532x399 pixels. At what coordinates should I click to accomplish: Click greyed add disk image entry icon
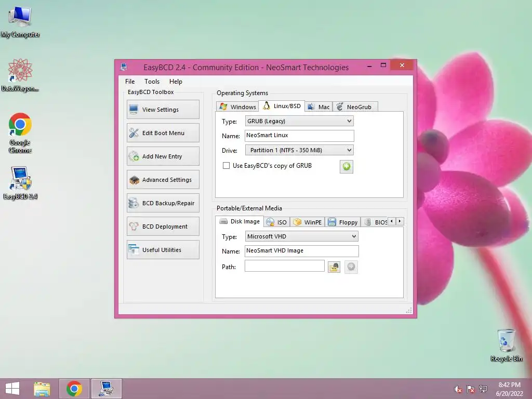click(x=351, y=267)
